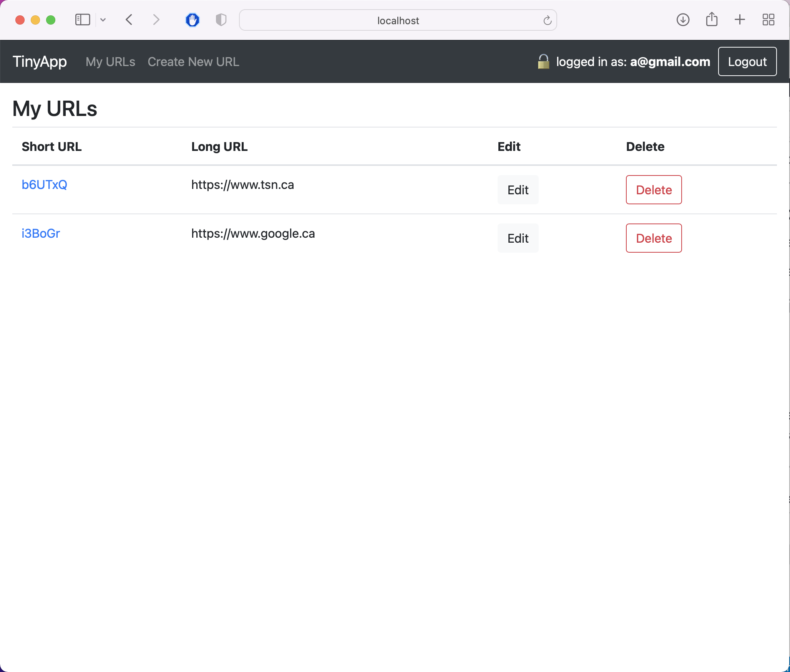Show tab overview grid icon
Viewport: 790px width, 672px height.
[x=768, y=20]
